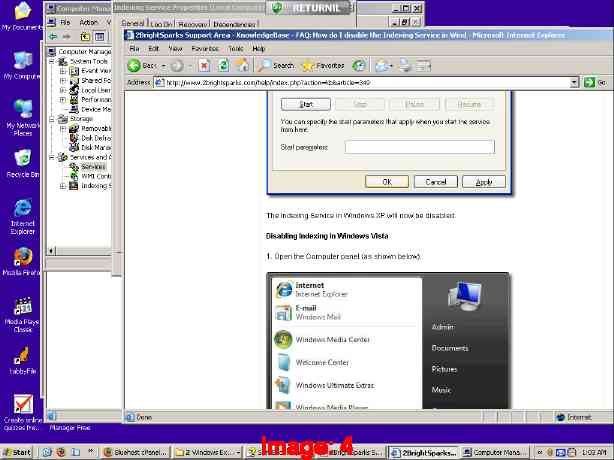Expand the Local Users tree node
Viewport: 614px width, 460px height.
pyautogui.click(x=63, y=90)
